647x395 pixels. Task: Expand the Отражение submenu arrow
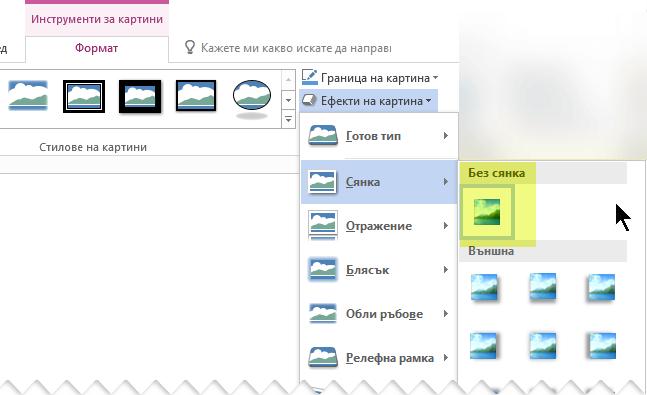tap(446, 225)
